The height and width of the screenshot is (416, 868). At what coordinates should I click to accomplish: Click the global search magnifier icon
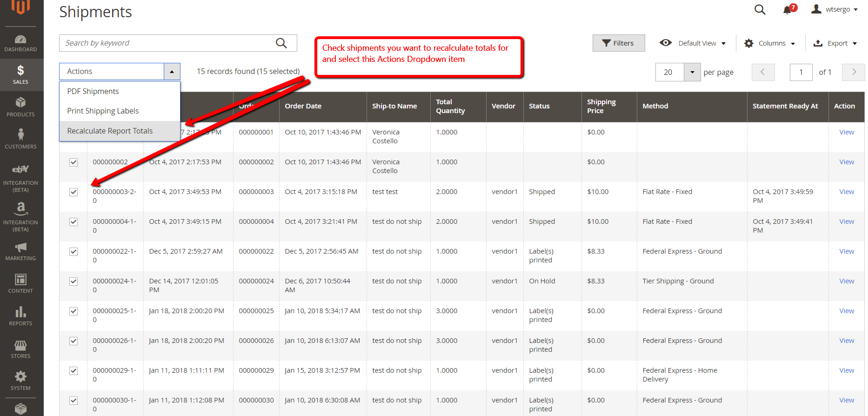tap(760, 9)
